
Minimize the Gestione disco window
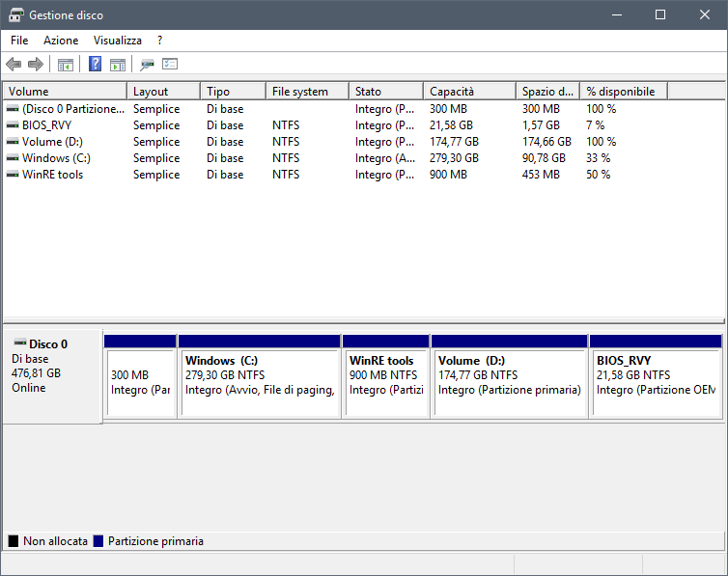click(x=617, y=14)
